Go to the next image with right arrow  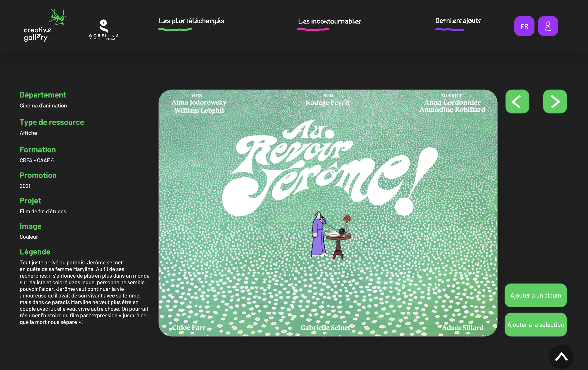(555, 101)
